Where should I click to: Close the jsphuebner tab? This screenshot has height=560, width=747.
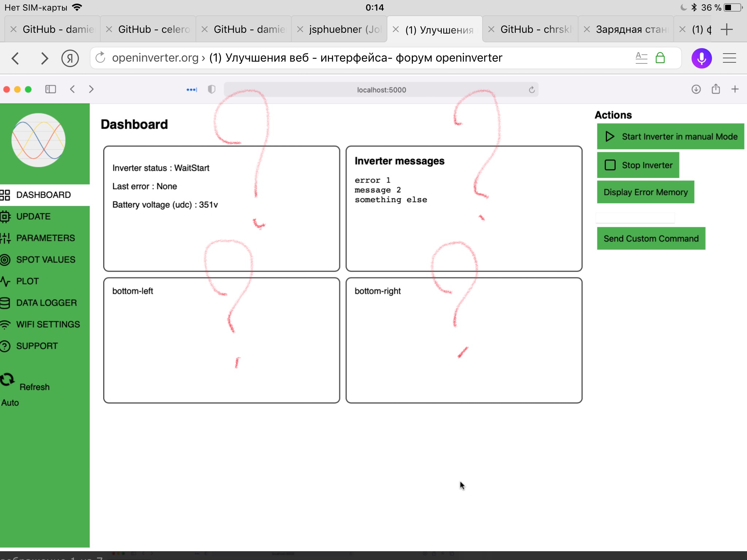[300, 30]
